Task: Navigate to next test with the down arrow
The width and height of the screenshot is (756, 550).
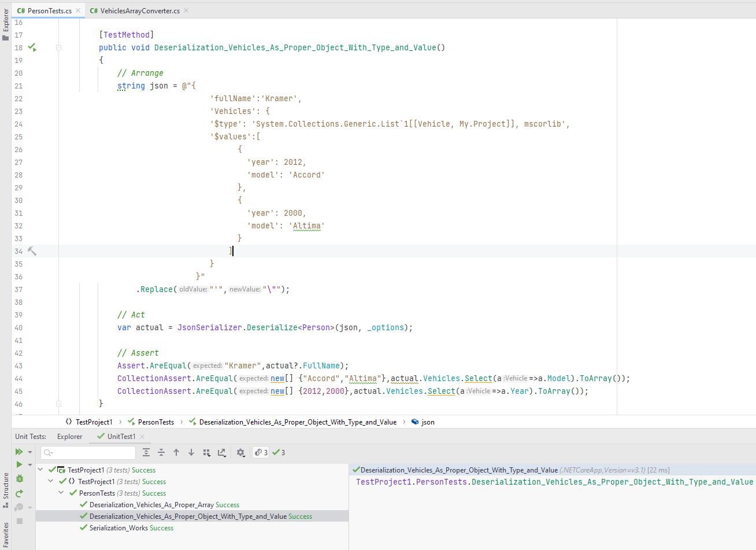Action: [191, 452]
